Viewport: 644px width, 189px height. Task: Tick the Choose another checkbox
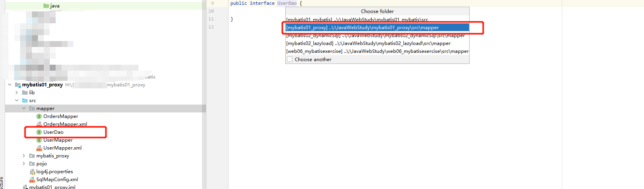(290, 60)
